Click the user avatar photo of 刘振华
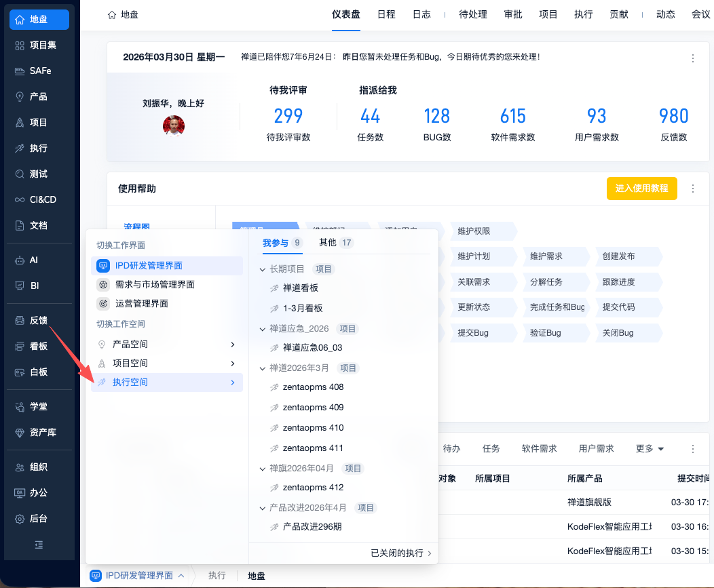This screenshot has height=588, width=714. coord(174,126)
